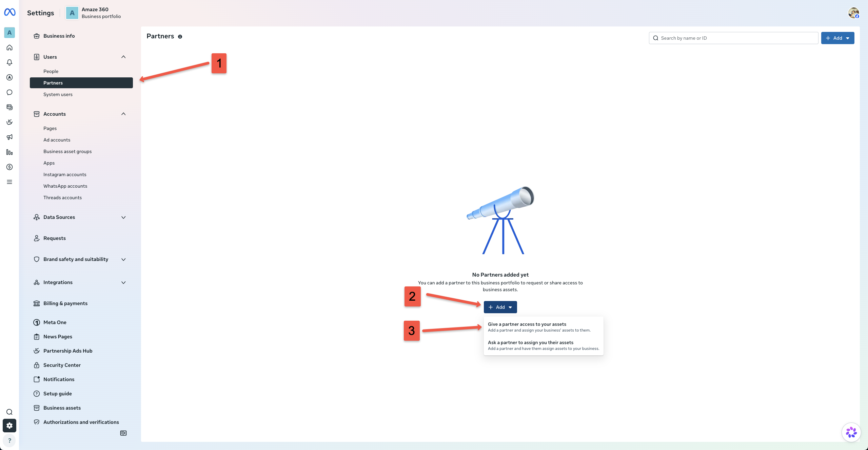Click the Ads Manager compass icon
The image size is (868, 450).
(9, 77)
